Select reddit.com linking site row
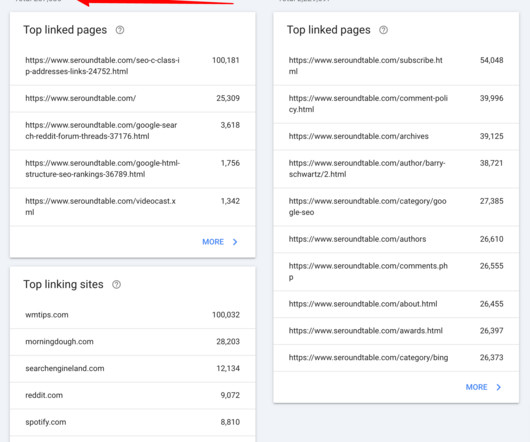The height and width of the screenshot is (442, 530). (132, 395)
